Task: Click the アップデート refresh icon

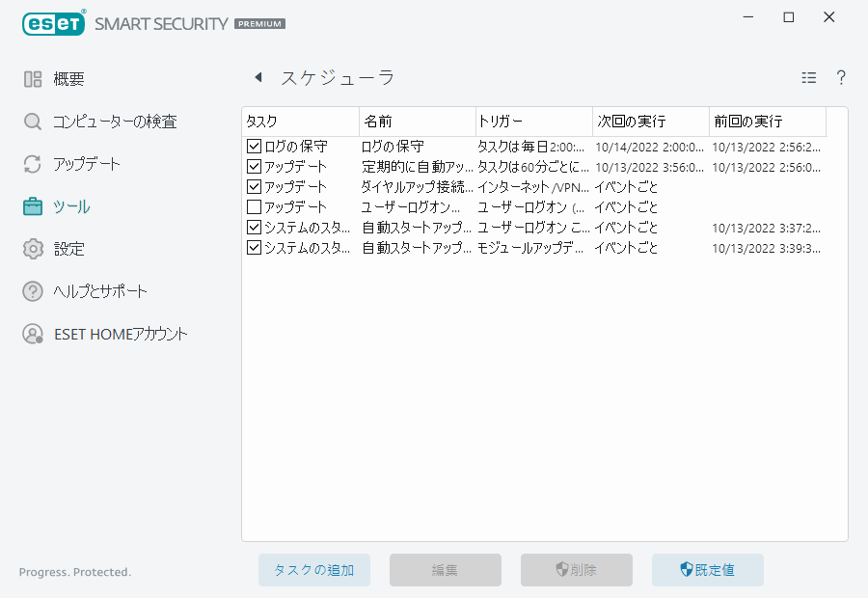Action: point(32,164)
